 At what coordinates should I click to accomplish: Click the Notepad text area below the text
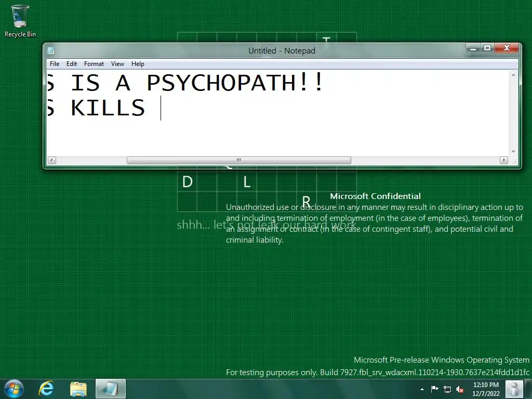pos(278,139)
